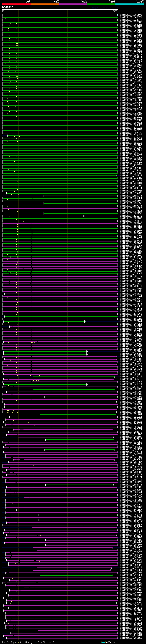Open hit UniRef100_O82427
The width and height of the screenshot is (146, 644).
(131, 628)
